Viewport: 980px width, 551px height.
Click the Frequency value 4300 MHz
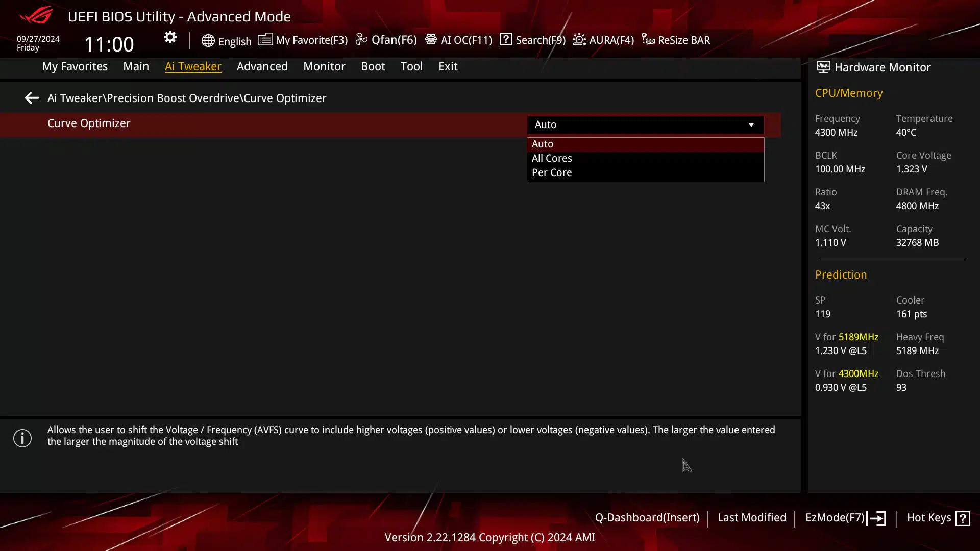click(836, 133)
